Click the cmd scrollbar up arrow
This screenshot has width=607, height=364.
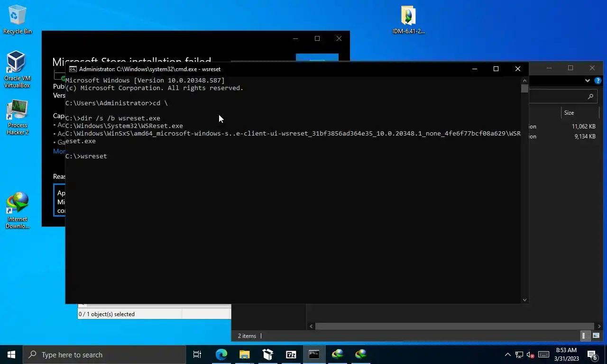(524, 80)
